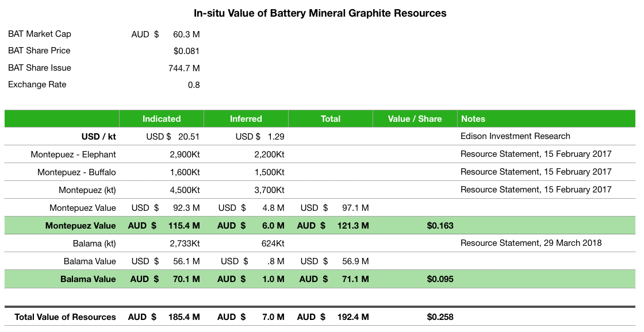Select the BAT Share Issue label
Image resolution: width=644 pixels, height=332 pixels.
click(40, 68)
